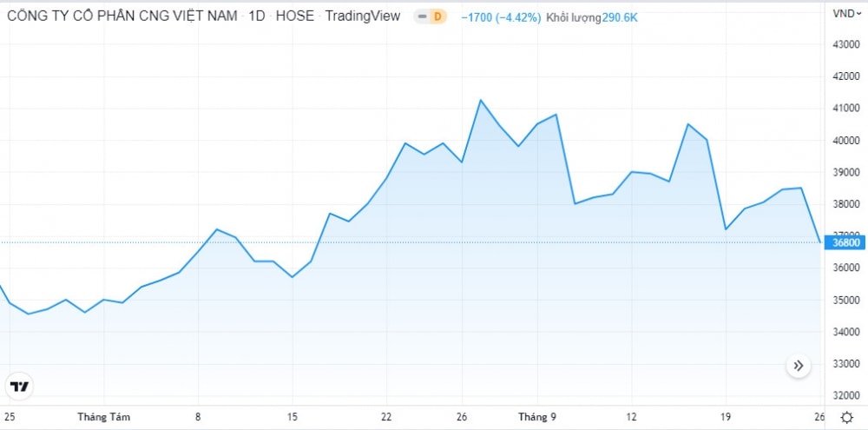868x430 pixels.
Task: Click the 43000 price axis label
Action: coord(846,44)
